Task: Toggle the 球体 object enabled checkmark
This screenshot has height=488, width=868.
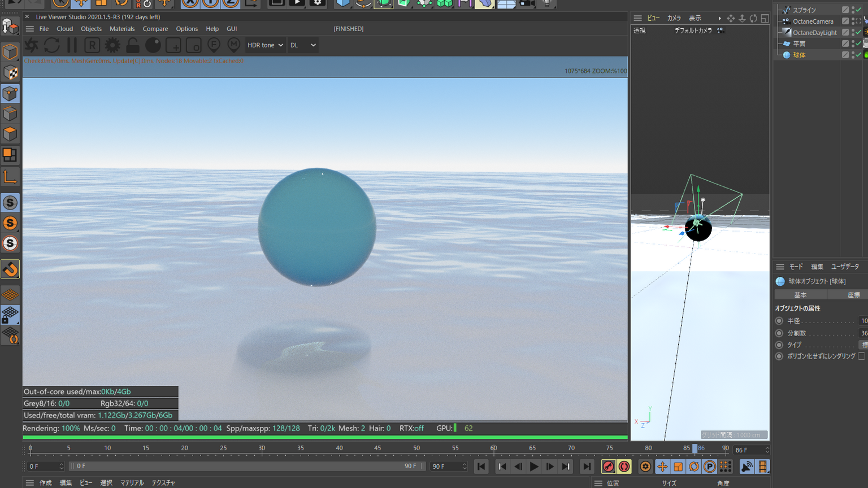Action: [x=859, y=55]
